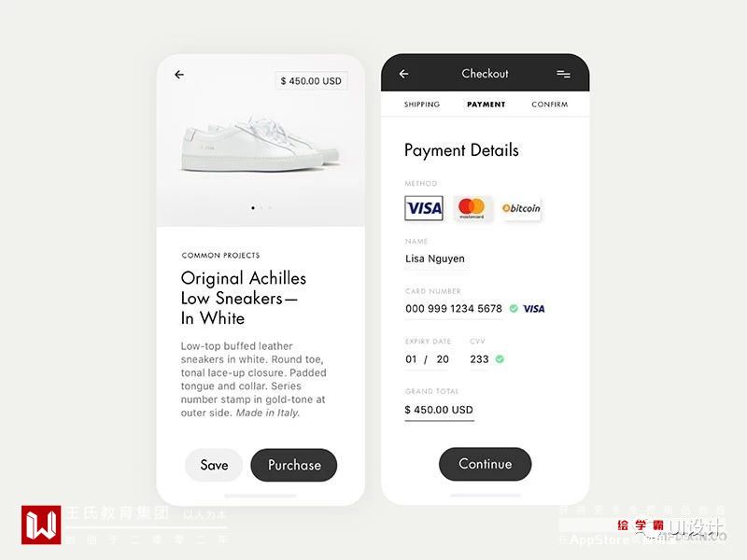Click the Save button
747x560 pixels.
pyautogui.click(x=214, y=465)
